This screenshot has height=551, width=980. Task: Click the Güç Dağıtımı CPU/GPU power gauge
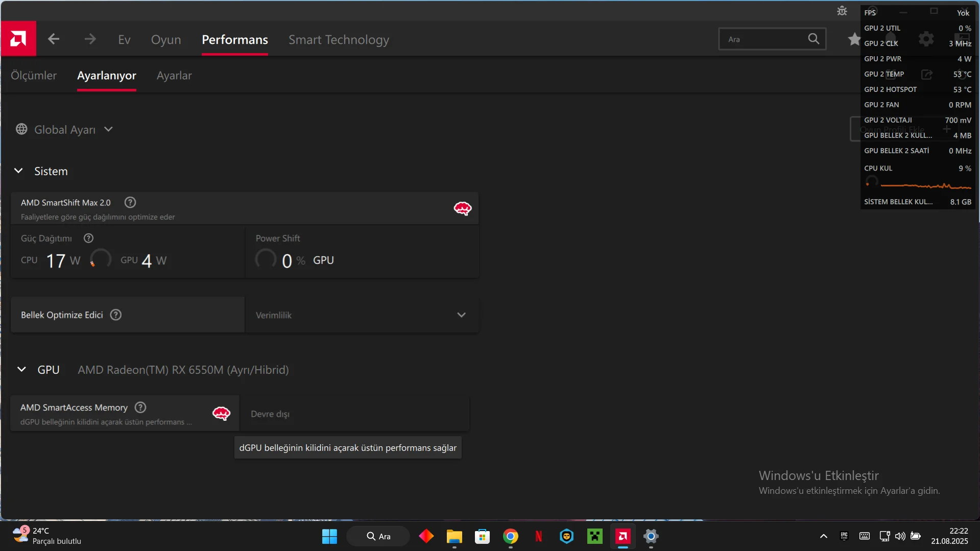coord(100,259)
